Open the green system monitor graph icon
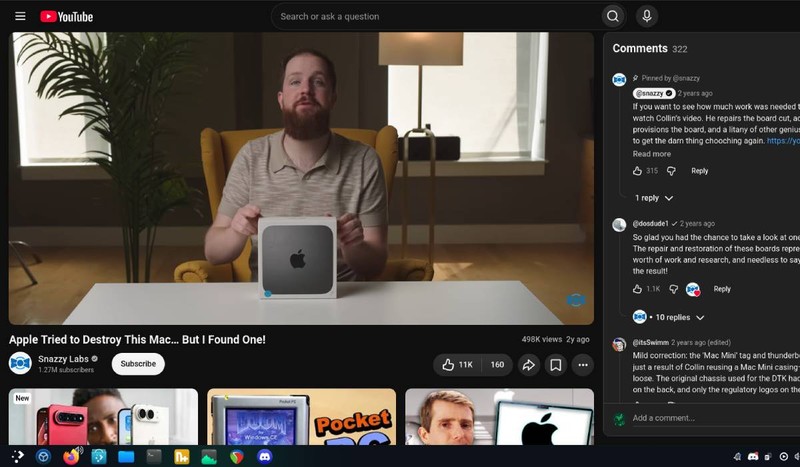Screen dimensions: 800x467 pos(209,457)
